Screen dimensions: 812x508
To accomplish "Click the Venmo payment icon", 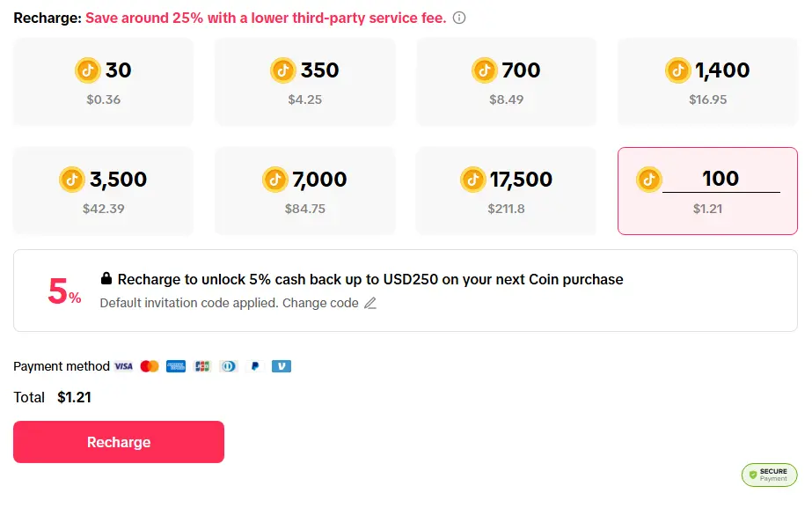I will [282, 366].
